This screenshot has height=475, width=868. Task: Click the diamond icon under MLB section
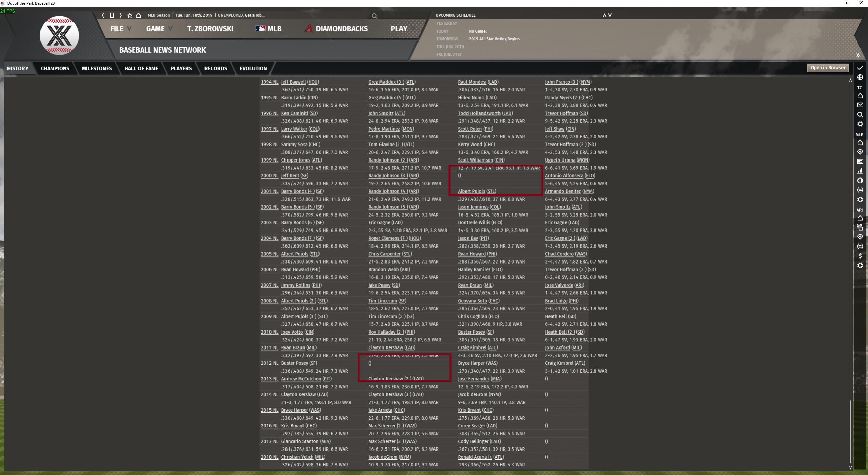[x=860, y=152]
